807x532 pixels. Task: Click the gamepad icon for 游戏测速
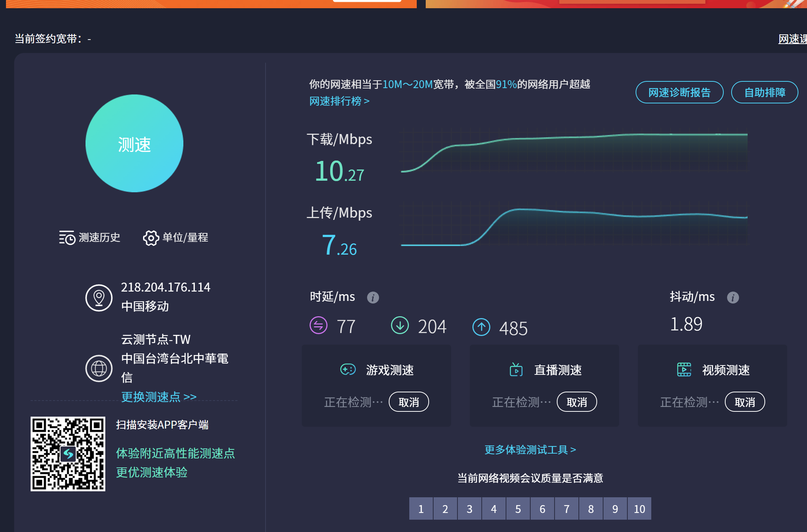[348, 370]
